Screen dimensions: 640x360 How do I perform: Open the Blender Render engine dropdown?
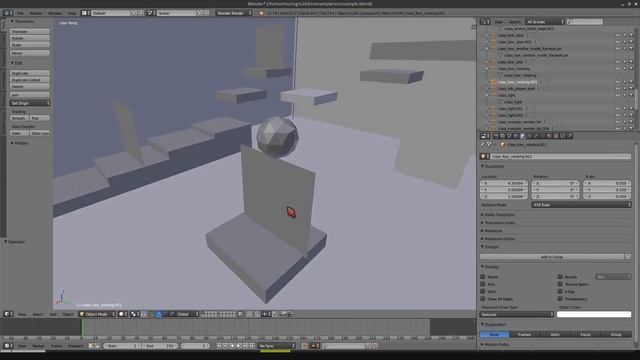234,13
